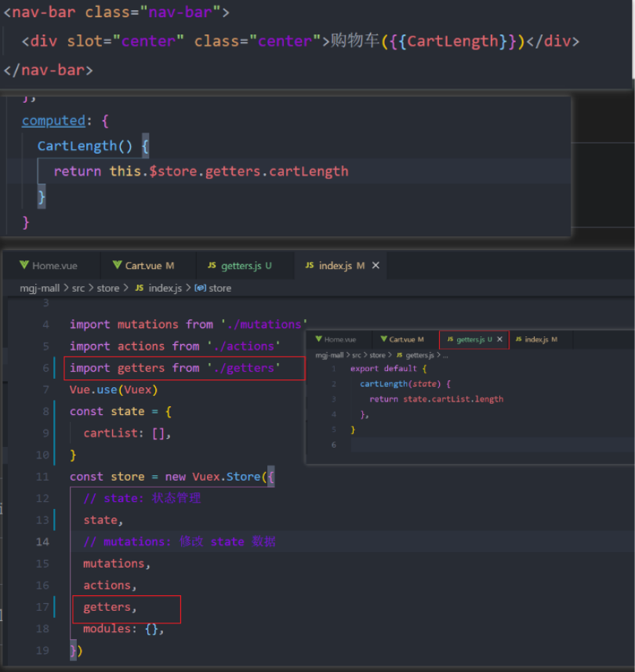Click src breadcrumb above index.js code
Screen dimensions: 635x672
click(78, 288)
